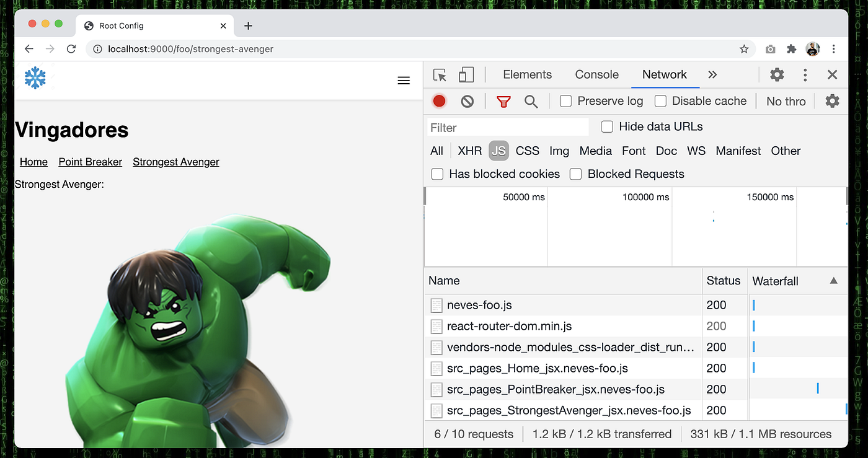
Task: Bookmark the page with the star icon
Action: [x=744, y=49]
